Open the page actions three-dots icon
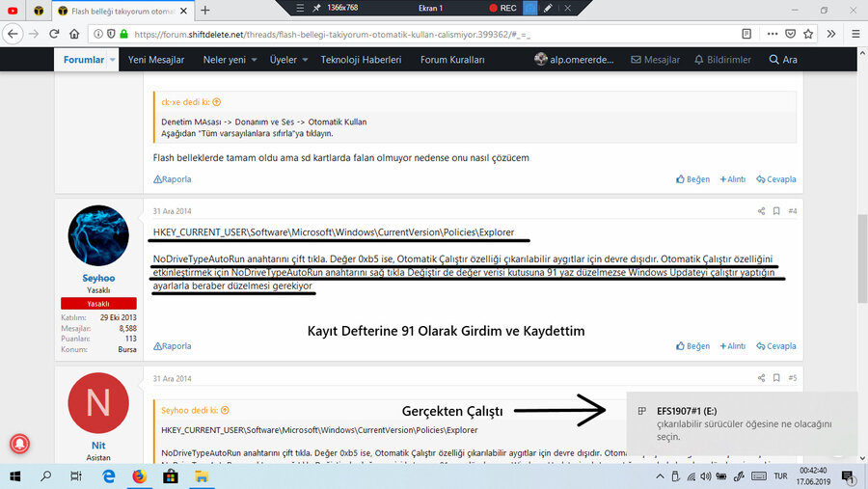868x489 pixels. tap(773, 34)
